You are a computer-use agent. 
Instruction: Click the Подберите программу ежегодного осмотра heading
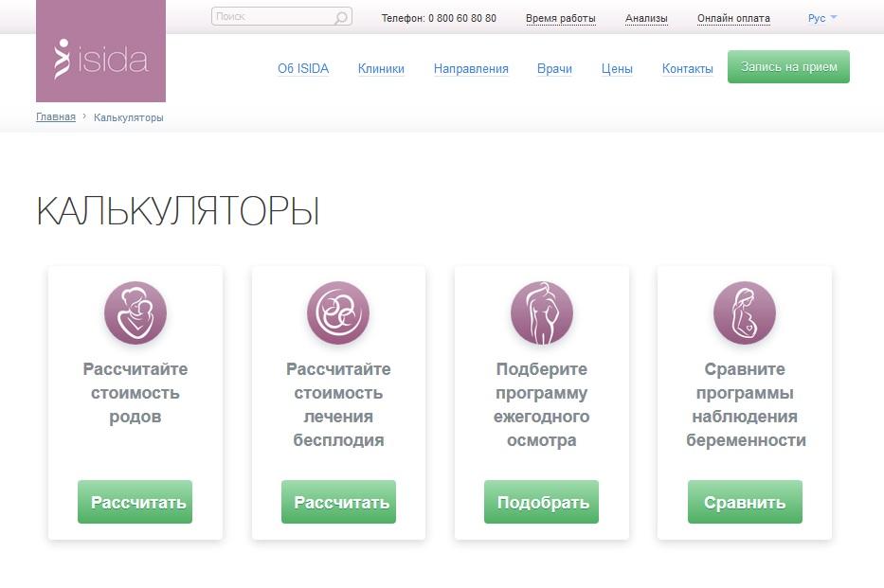coord(542,405)
